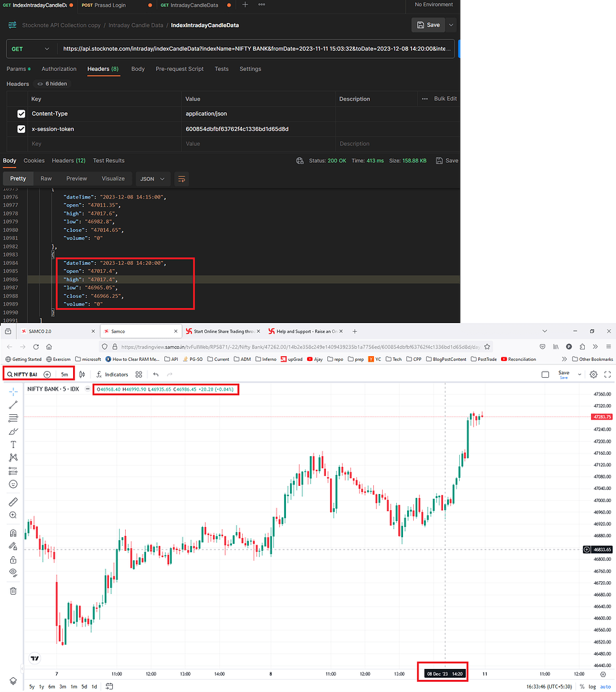This screenshot has width=616, height=692.
Task: Open the GET method dropdown
Action: point(30,49)
